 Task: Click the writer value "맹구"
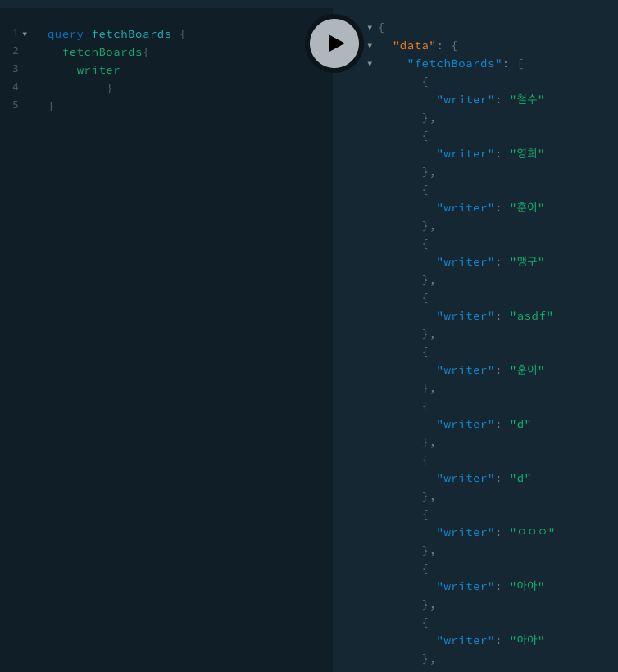[x=527, y=262]
